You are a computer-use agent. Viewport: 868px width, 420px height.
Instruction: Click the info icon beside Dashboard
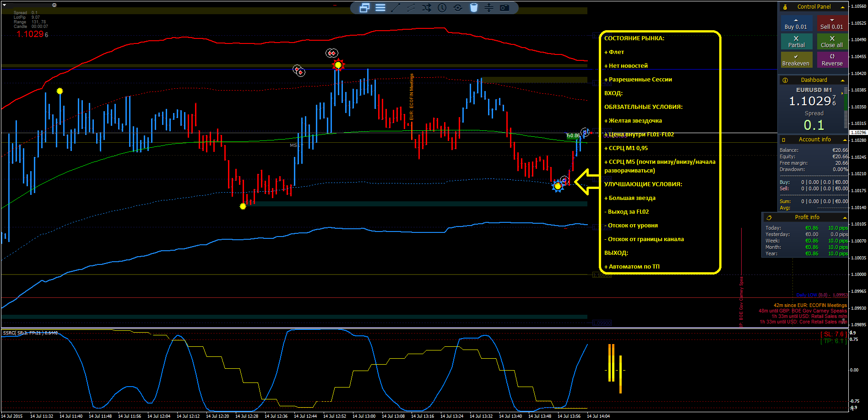pos(785,80)
